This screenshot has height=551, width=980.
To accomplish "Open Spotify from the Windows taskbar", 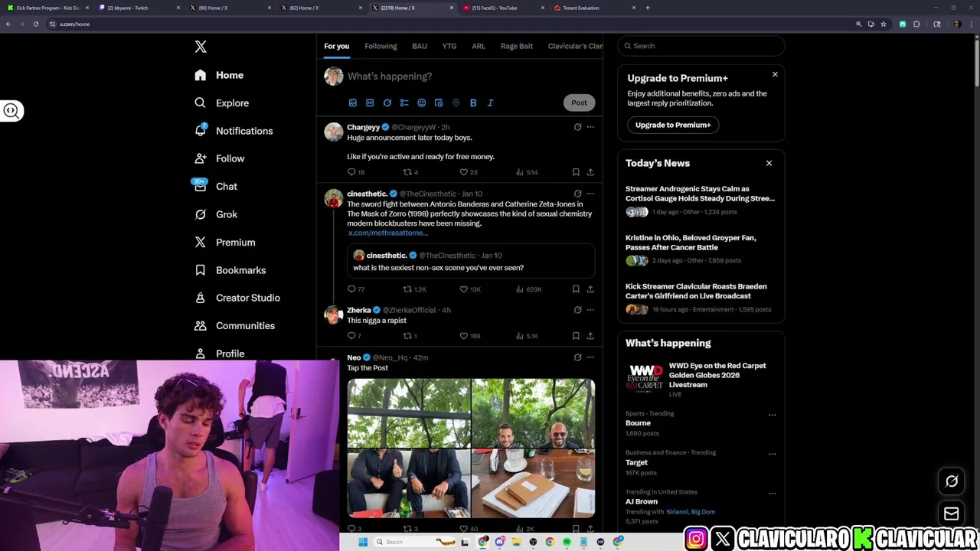I will pos(567,542).
